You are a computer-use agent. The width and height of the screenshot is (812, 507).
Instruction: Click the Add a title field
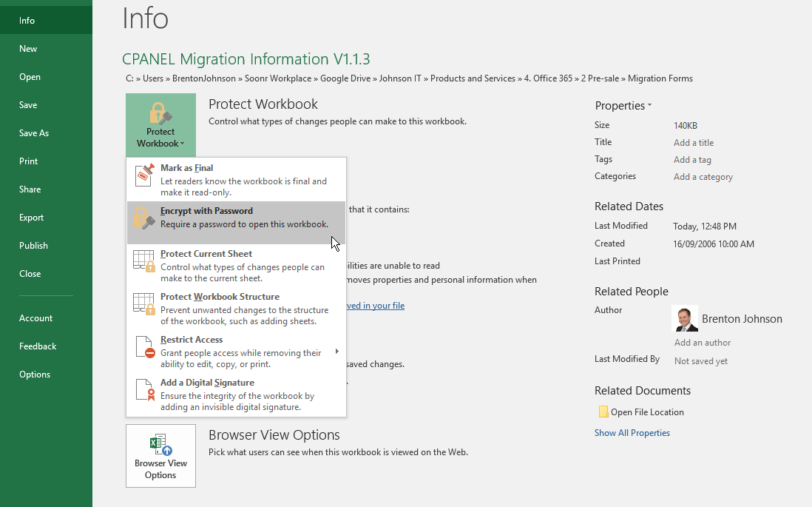(693, 143)
